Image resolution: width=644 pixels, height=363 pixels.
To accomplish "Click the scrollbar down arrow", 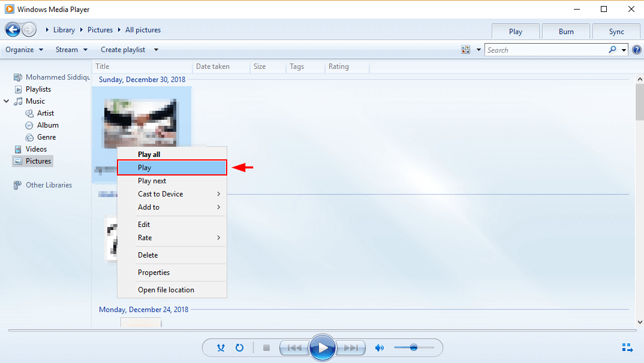I will [x=639, y=322].
